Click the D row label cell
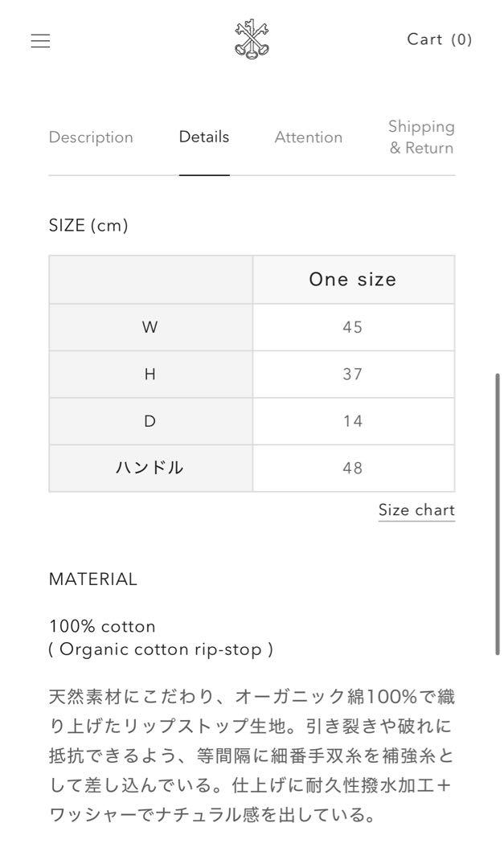 click(150, 421)
